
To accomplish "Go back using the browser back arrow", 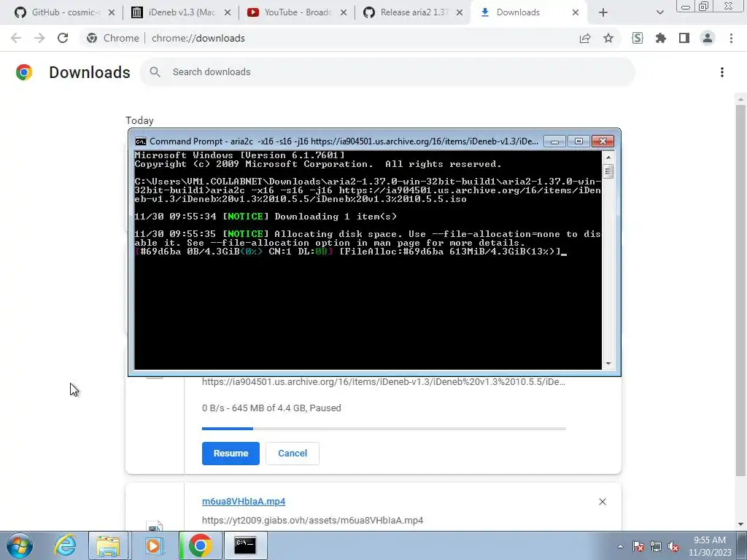I will tap(16, 38).
